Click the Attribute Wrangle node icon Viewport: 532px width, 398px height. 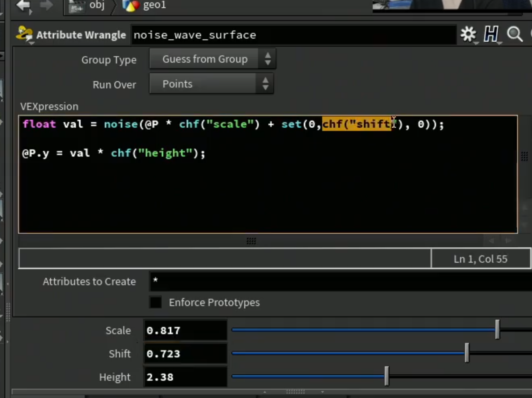24,34
